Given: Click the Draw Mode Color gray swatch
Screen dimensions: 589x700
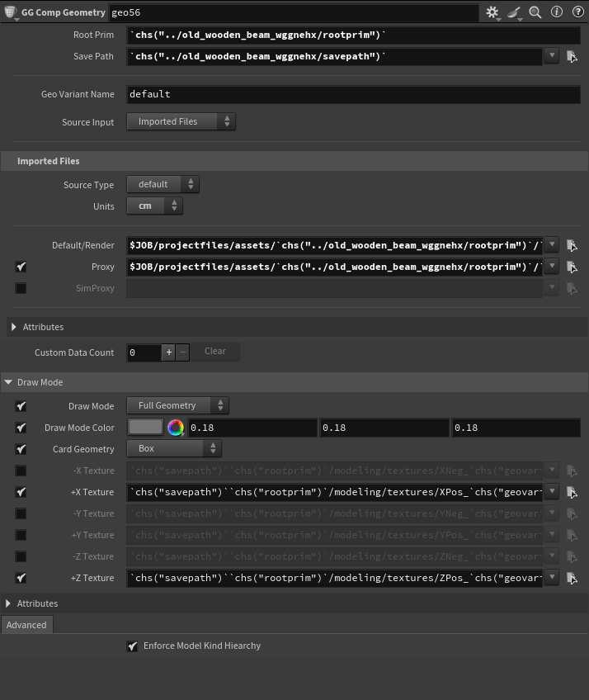Looking at the screenshot, I should (145, 428).
